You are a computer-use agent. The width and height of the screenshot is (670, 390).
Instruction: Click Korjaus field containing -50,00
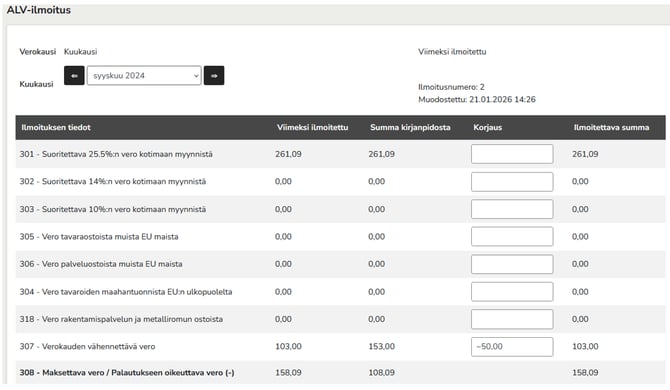(x=512, y=346)
